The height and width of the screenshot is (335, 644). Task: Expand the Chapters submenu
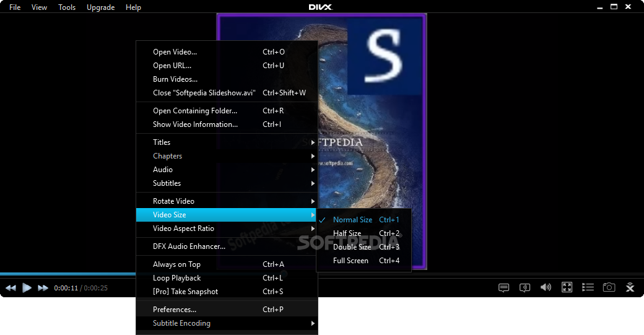coord(227,156)
